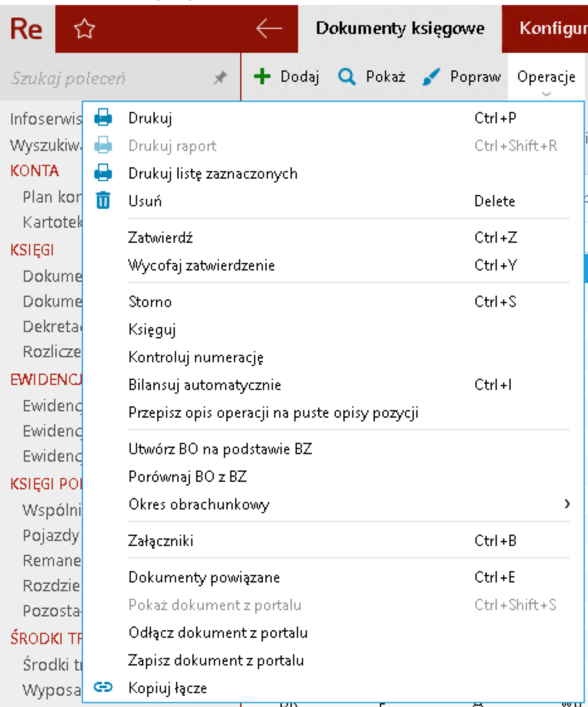This screenshot has height=707, width=588.
Task: Click the pin icon in search box
Action: [219, 78]
